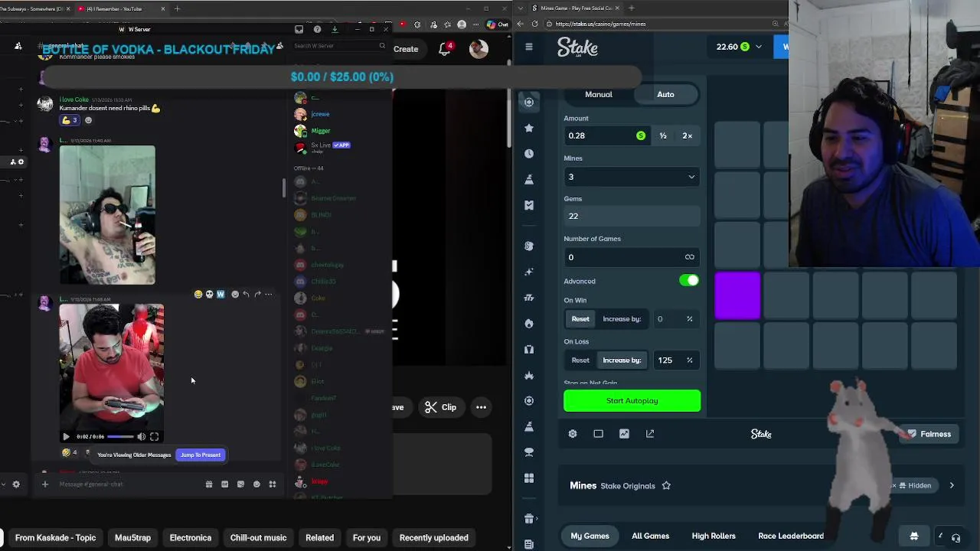Open Discord user settings gear
Screen dimensions: 980x551
15,484
